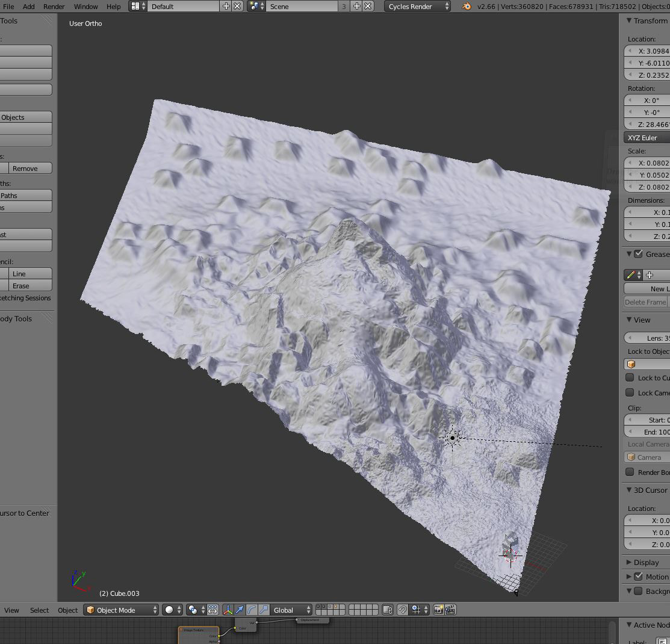Toggle the snap magnet icon
Image resolution: width=670 pixels, height=644 pixels.
[x=402, y=610]
